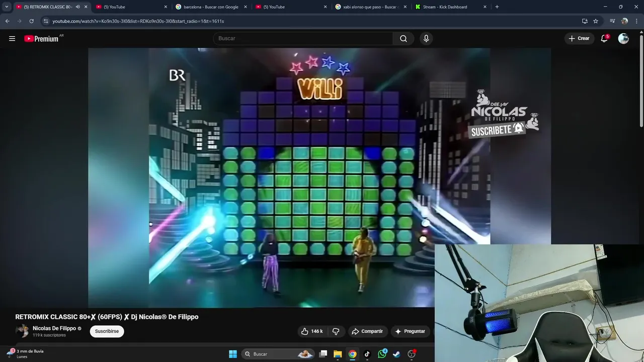View site information icon in address bar

(x=46, y=21)
